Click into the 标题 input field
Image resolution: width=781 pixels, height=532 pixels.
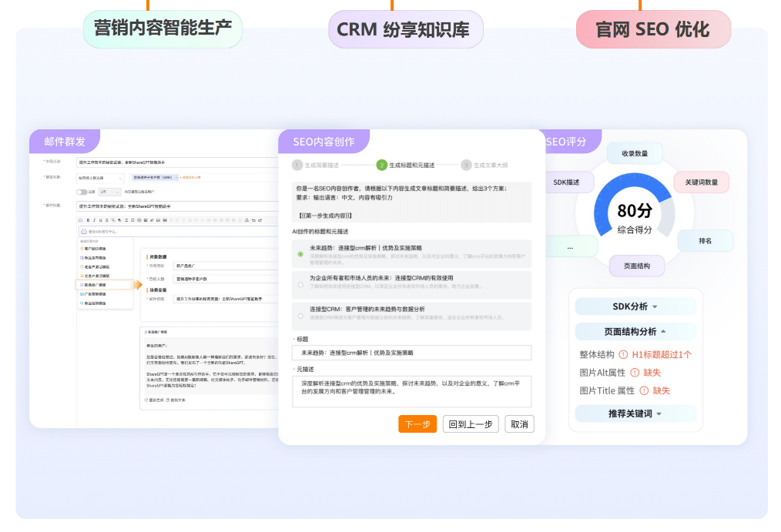(411, 353)
